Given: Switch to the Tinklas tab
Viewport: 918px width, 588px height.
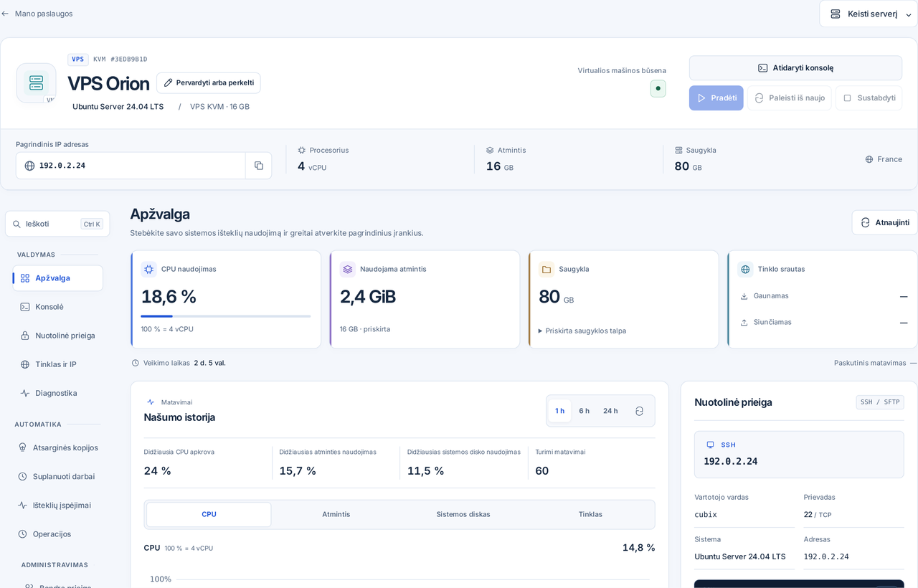Looking at the screenshot, I should coord(590,514).
